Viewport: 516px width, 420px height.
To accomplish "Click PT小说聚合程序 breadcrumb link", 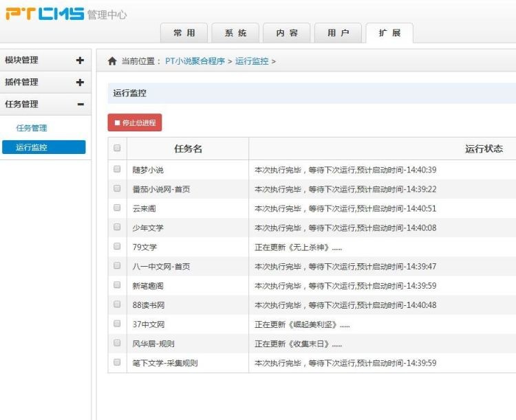I will pyautogui.click(x=195, y=61).
